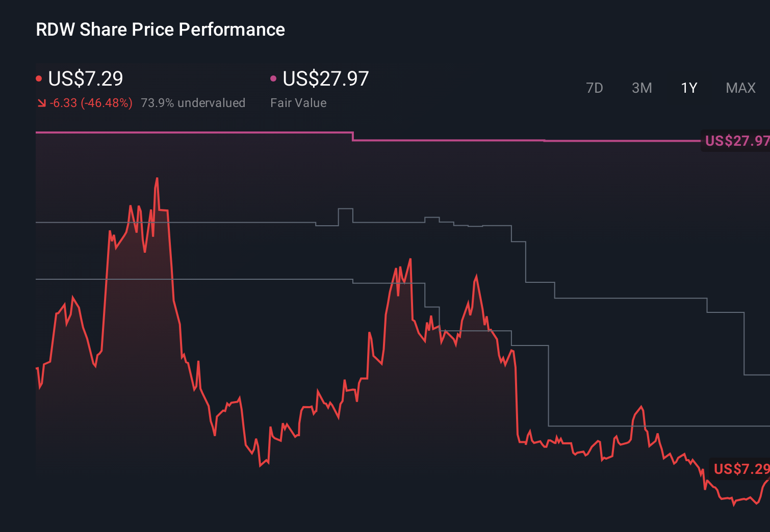Open details on the Fair Value label
Viewport: 770px width, 532px height.
(x=298, y=102)
